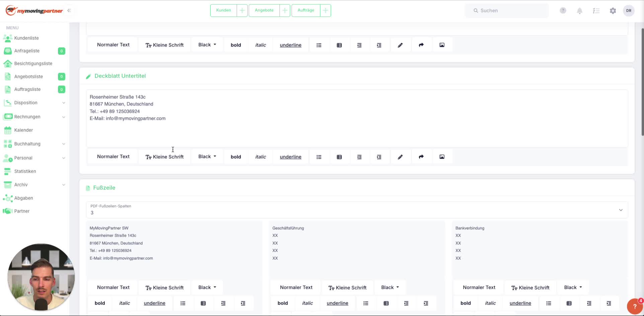Add new order with plus next to Aufträge

325,10
